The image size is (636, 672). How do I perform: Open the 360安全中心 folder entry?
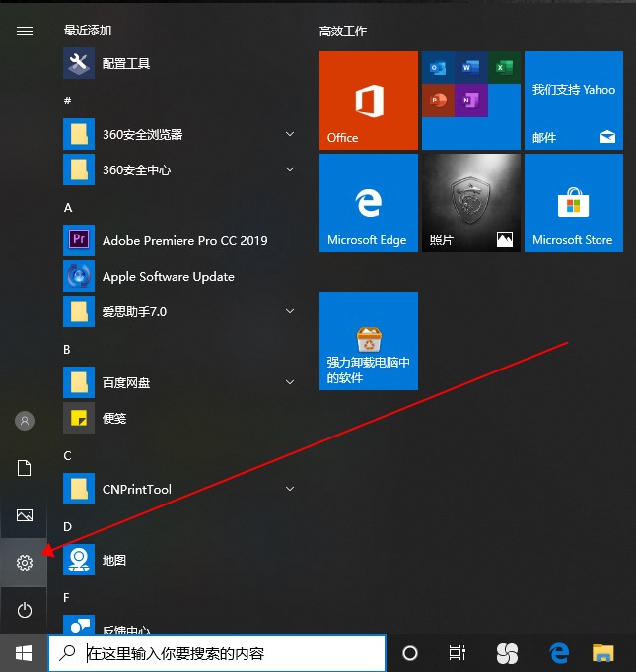[x=179, y=169]
